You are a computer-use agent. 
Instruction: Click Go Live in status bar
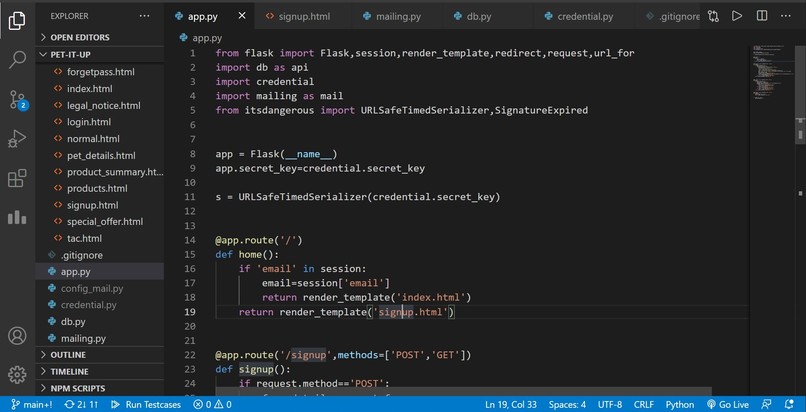(x=728, y=404)
